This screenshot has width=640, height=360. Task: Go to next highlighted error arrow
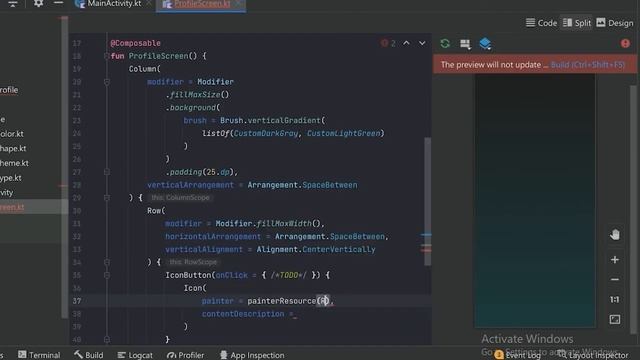pos(422,43)
